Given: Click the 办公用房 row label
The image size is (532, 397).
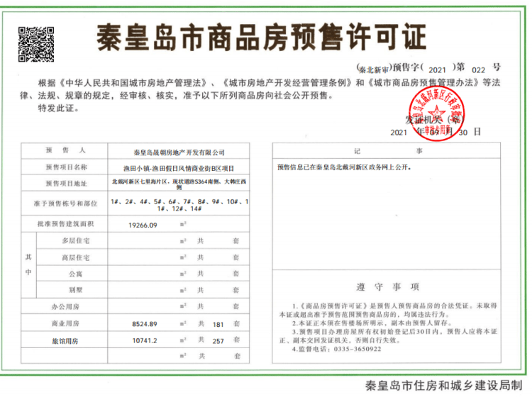Looking at the screenshot, I should point(65,307).
